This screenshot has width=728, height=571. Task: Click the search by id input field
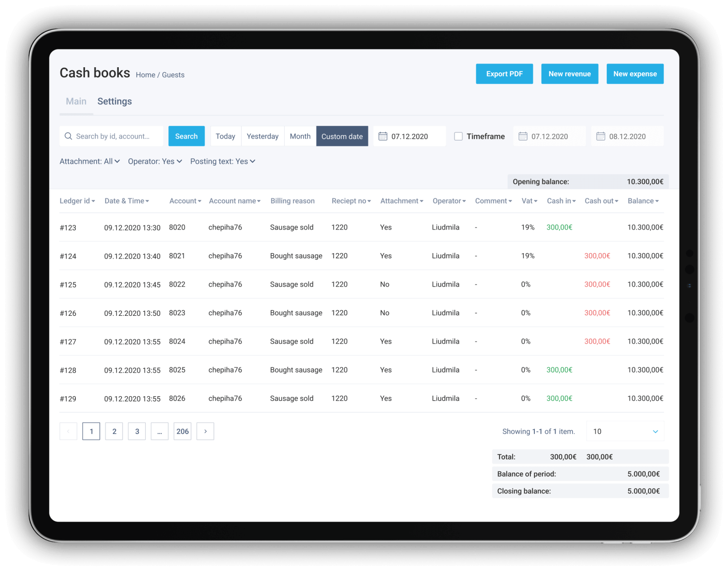116,136
